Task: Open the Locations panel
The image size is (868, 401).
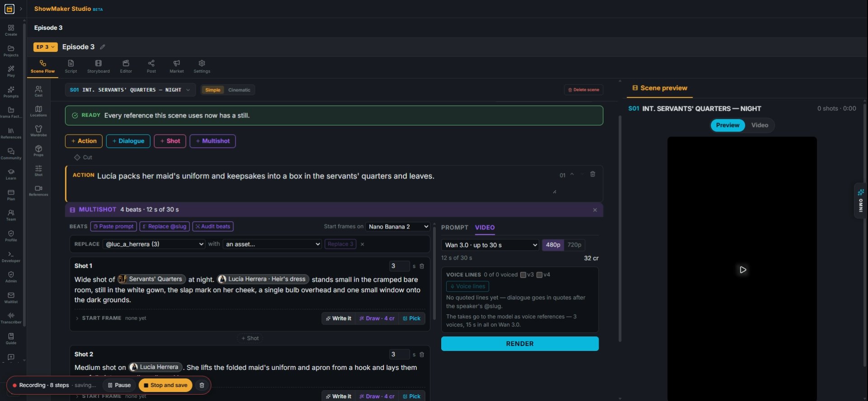Action: (x=38, y=112)
